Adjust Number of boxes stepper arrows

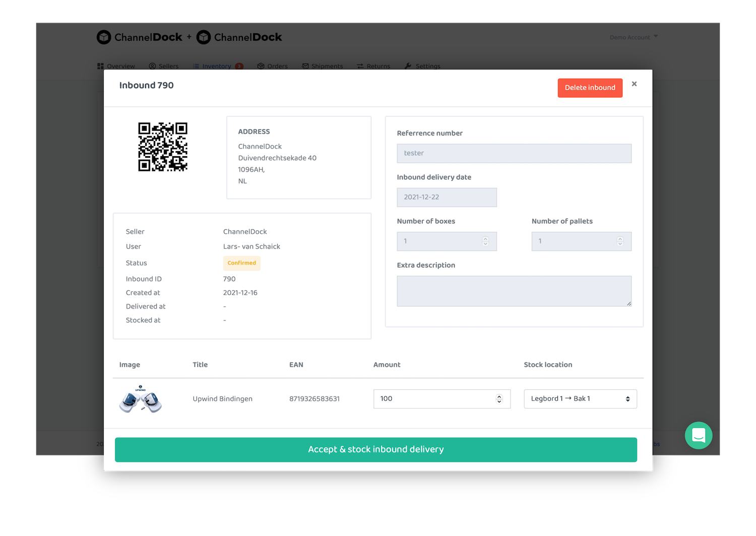coord(485,241)
